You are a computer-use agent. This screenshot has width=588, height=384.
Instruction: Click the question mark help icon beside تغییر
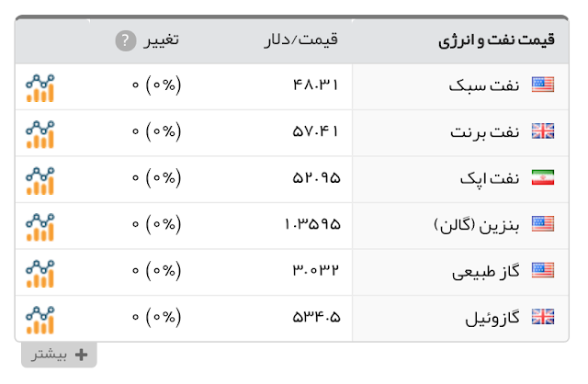[126, 40]
